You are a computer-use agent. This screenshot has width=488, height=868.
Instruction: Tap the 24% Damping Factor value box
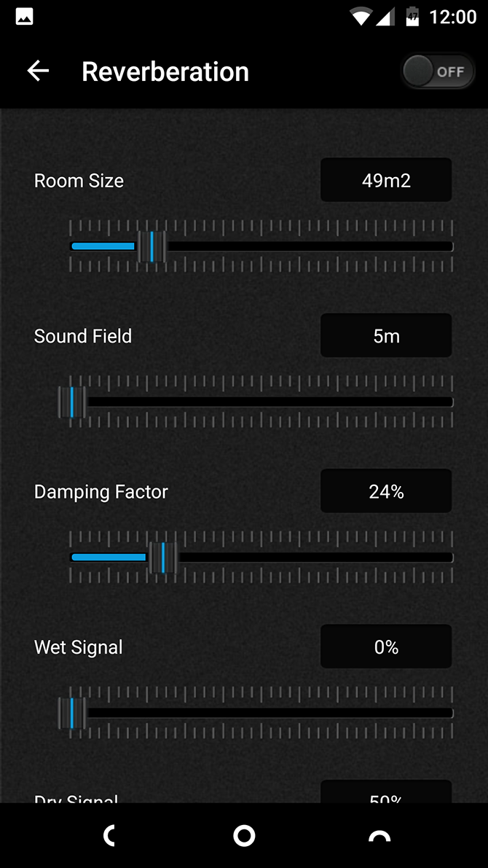(386, 491)
